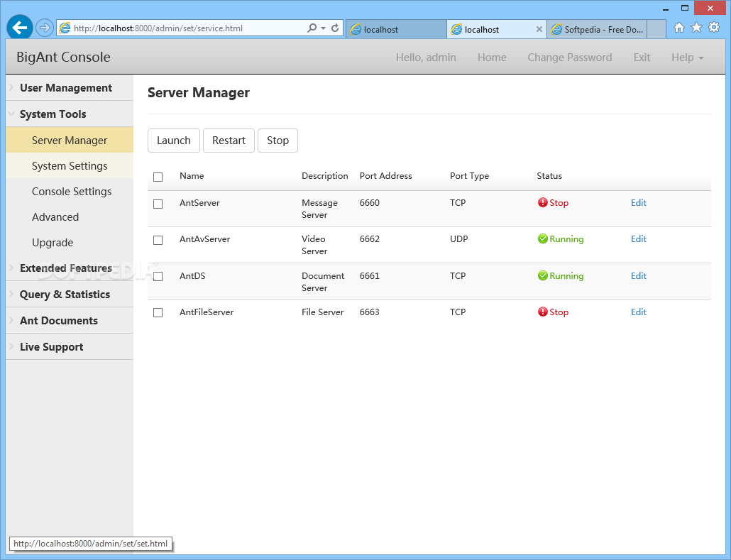
Task: Open browser tools gear icon
Action: [x=714, y=28]
